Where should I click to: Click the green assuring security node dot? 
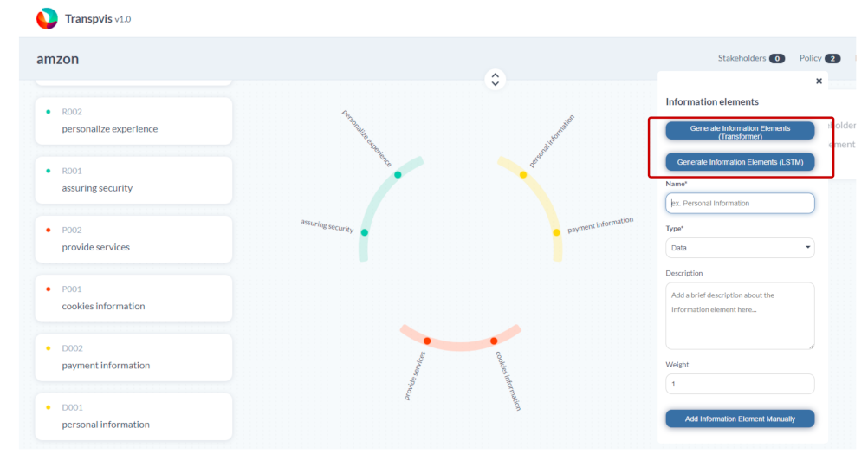pyautogui.click(x=365, y=232)
